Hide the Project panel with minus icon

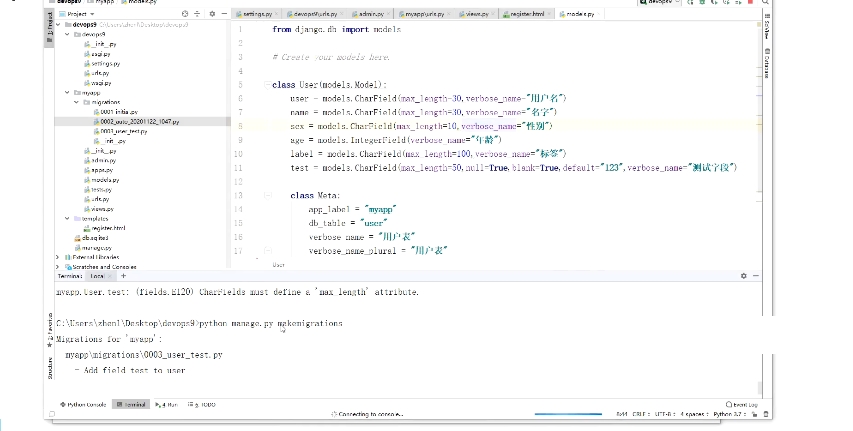[224, 14]
